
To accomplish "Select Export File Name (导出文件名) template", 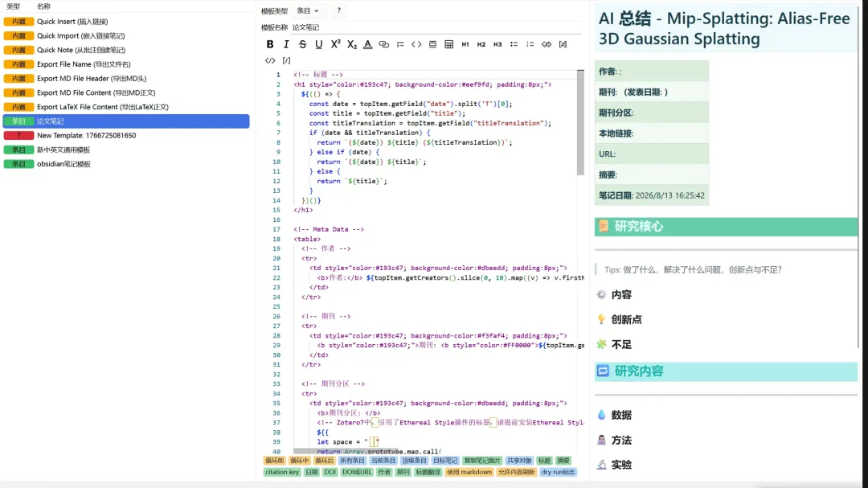I will click(x=126, y=64).
